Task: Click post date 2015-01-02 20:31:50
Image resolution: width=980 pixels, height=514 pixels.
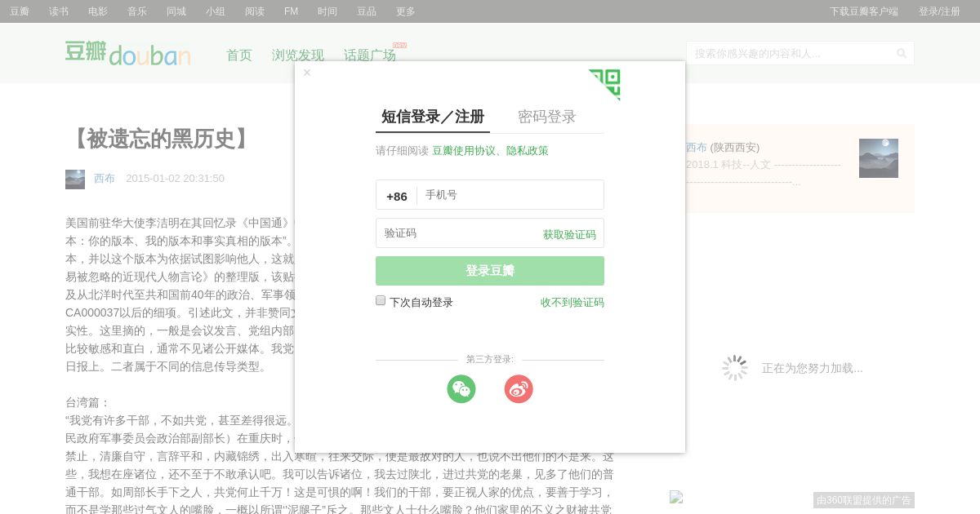Action: (x=175, y=178)
